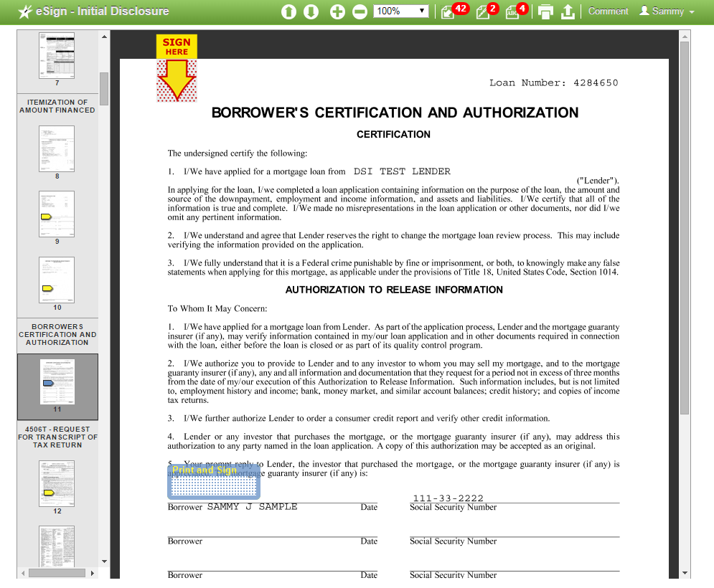Viewport: 714px width, 588px height.
Task: Click the DSI TEST LENDER text
Action: [x=402, y=171]
